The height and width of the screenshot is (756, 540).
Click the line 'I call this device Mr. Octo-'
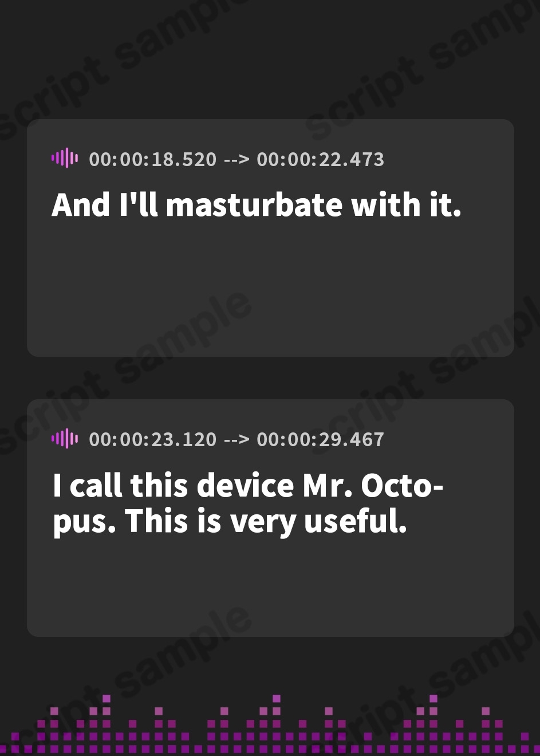[248, 485]
